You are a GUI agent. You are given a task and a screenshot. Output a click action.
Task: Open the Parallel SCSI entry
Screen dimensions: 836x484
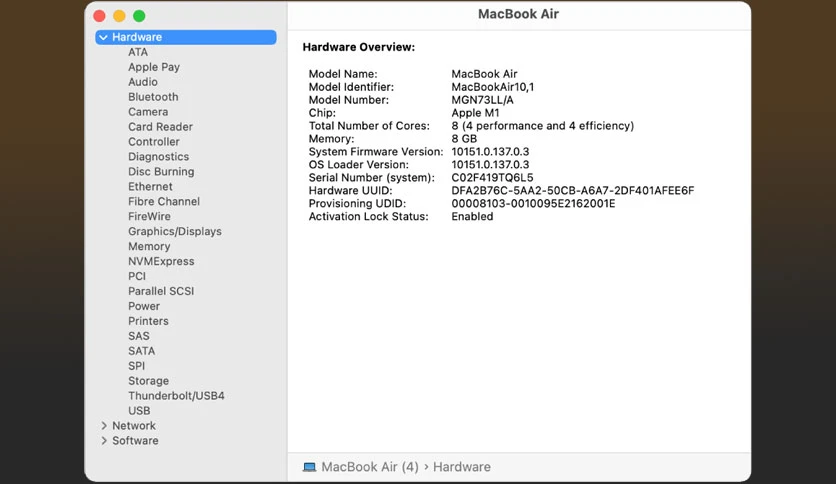161,291
